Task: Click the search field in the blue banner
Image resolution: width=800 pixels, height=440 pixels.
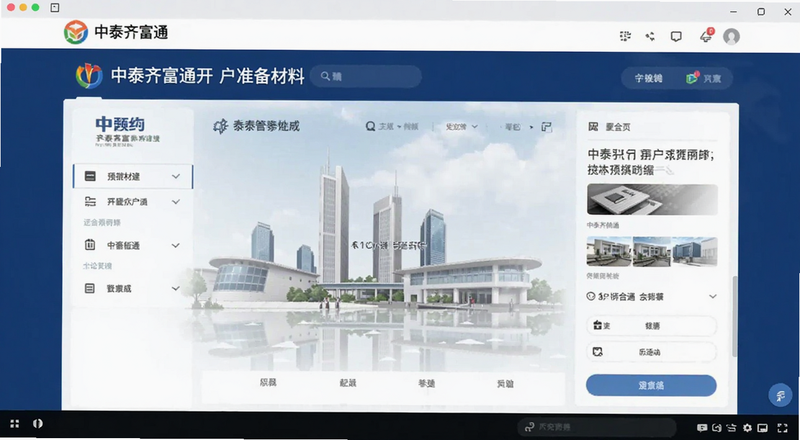Action: [x=366, y=77]
